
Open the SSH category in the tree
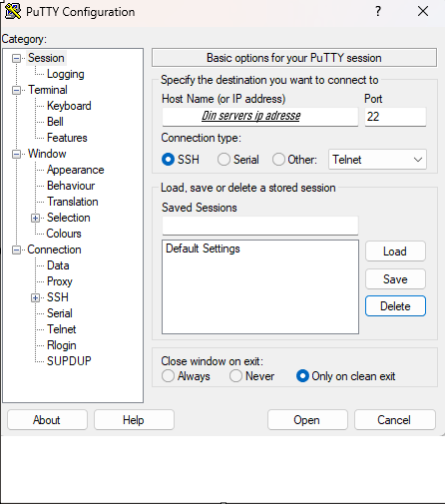(x=58, y=297)
